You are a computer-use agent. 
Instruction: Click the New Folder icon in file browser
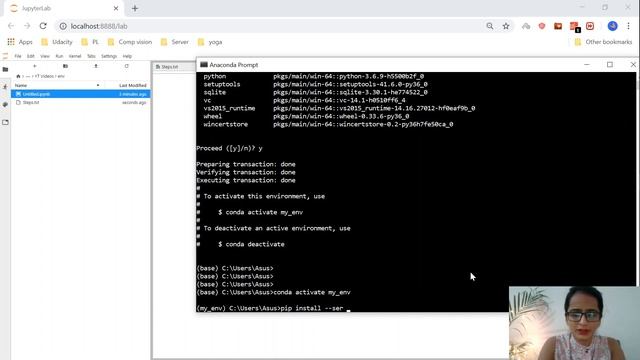(x=65, y=66)
